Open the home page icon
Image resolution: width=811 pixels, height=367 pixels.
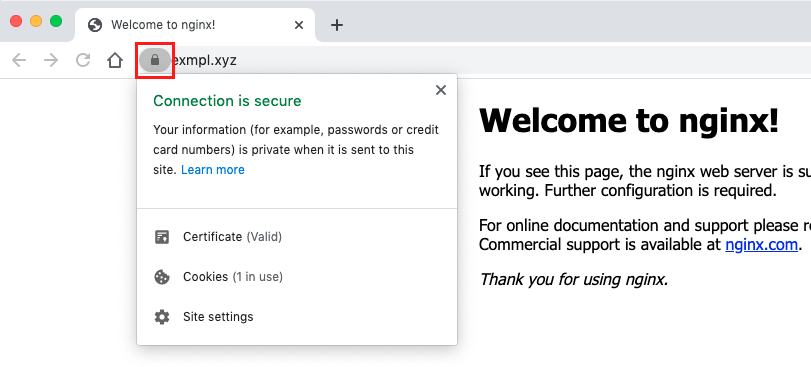pyautogui.click(x=115, y=60)
